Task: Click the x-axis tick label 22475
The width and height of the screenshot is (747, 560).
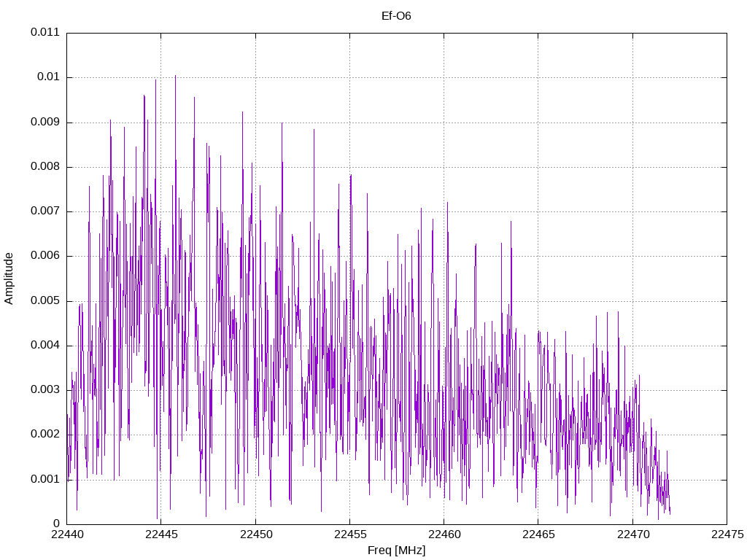Action: (x=727, y=534)
